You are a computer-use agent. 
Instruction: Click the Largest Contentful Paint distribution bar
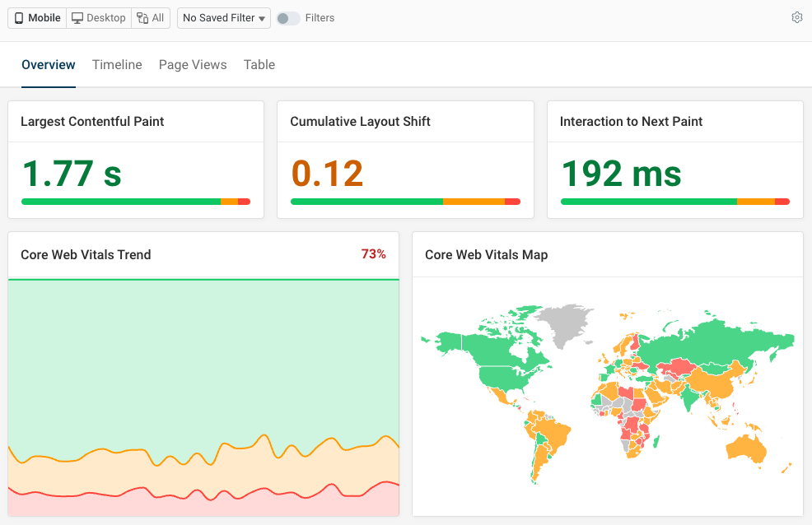pos(136,202)
